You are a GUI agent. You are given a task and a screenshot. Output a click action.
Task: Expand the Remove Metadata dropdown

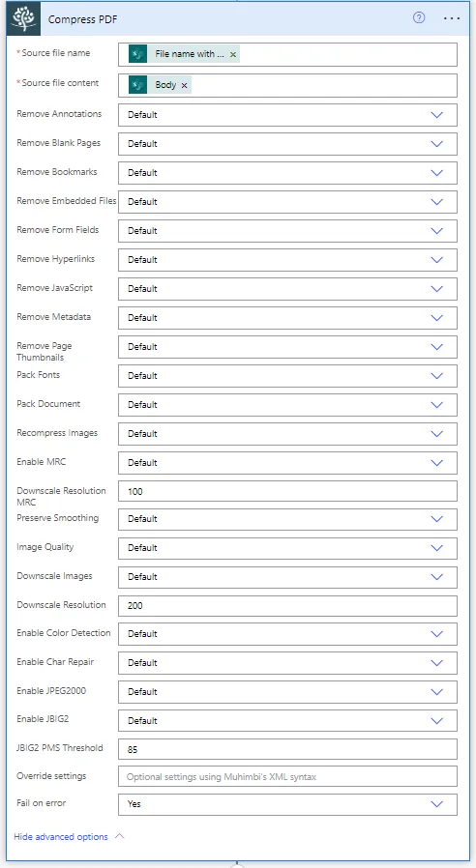pos(287,318)
